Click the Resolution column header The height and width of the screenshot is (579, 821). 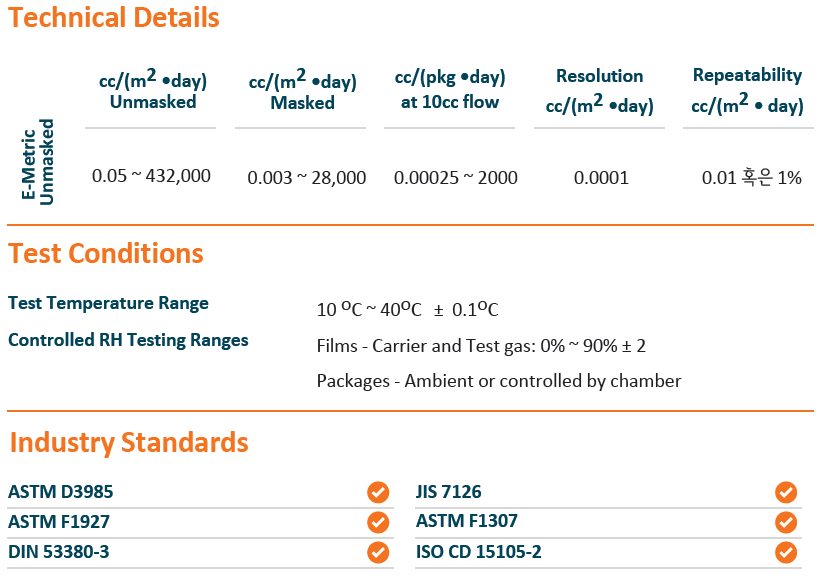tap(600, 91)
